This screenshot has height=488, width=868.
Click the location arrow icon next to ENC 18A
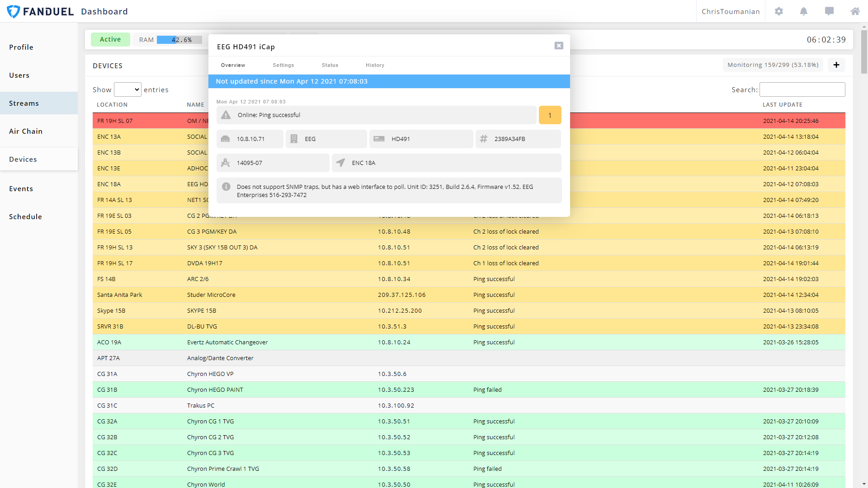(x=341, y=163)
